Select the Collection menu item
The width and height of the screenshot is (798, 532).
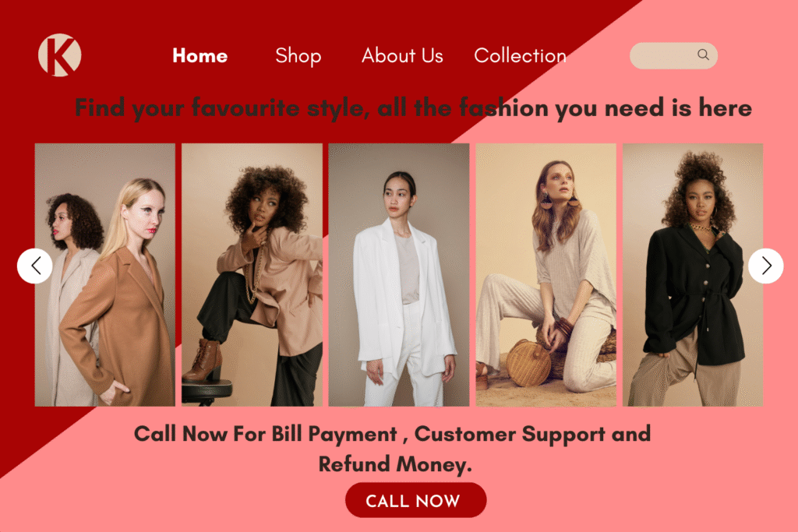pyautogui.click(x=520, y=55)
